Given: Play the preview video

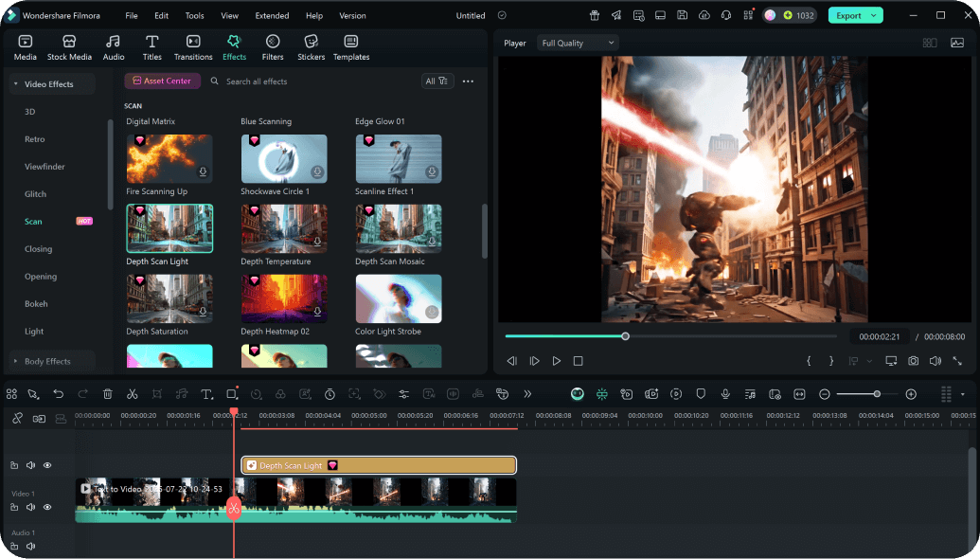Looking at the screenshot, I should coord(556,361).
